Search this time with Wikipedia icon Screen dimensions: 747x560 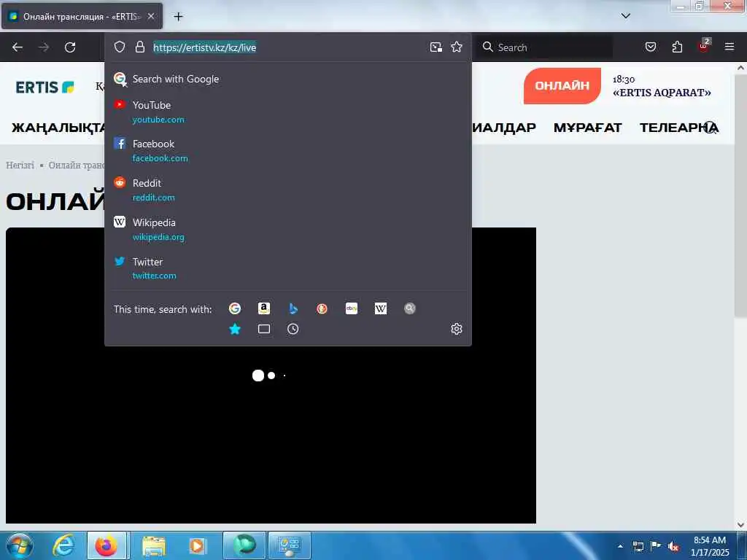pyautogui.click(x=381, y=308)
